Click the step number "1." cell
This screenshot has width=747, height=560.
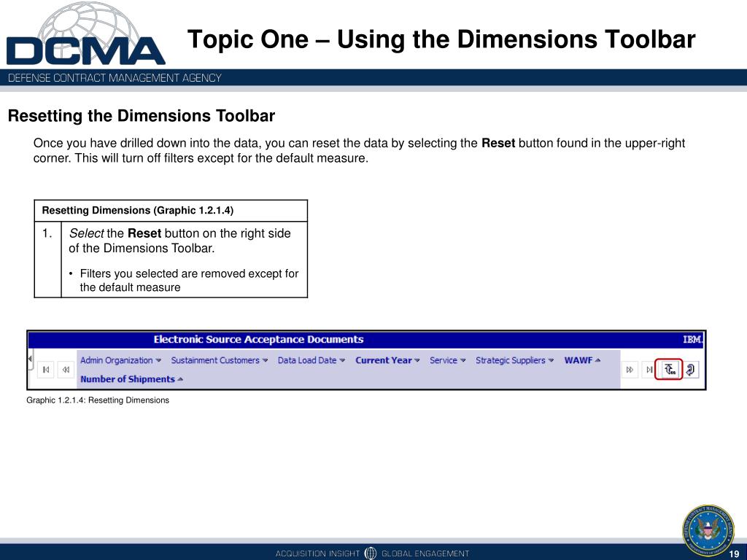coord(47,260)
